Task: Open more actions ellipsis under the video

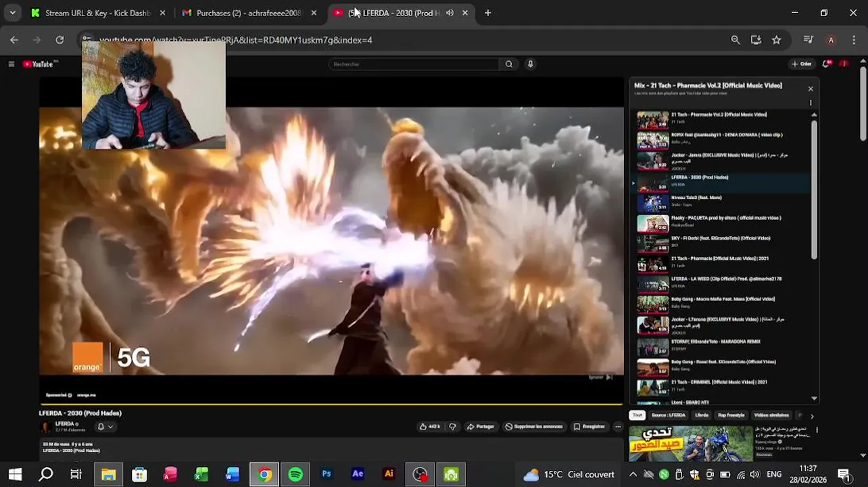Action: 618,427
